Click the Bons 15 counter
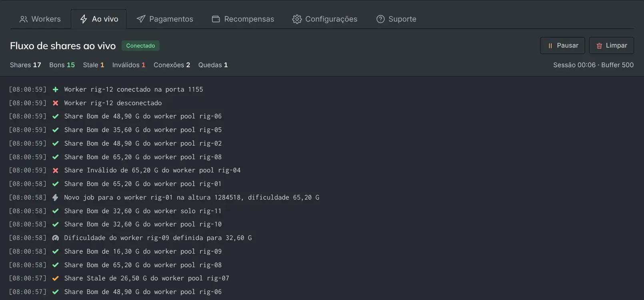 62,65
